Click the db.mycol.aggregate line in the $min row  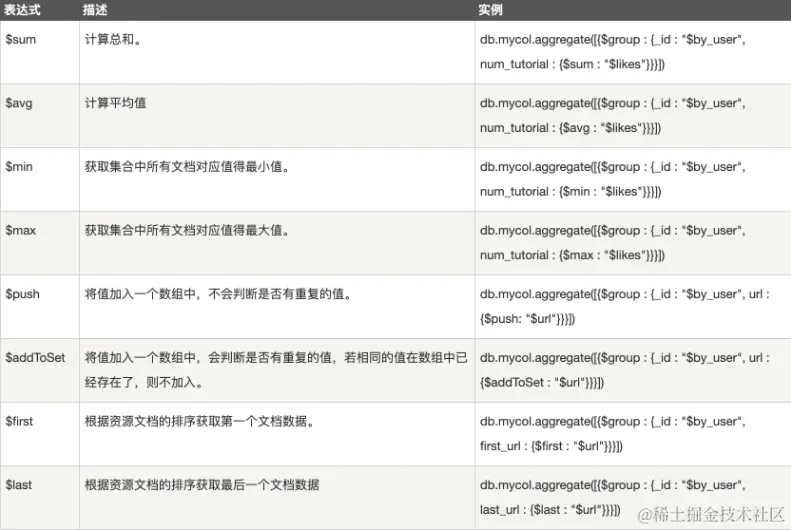613,166
